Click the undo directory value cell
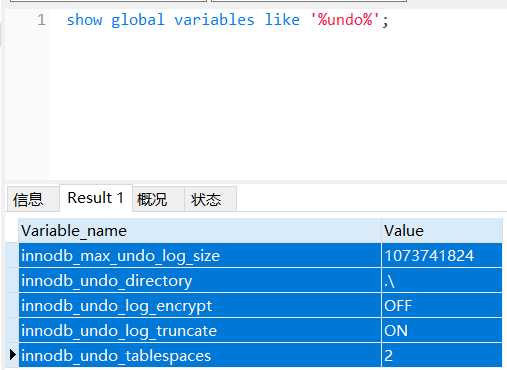 coord(442,281)
